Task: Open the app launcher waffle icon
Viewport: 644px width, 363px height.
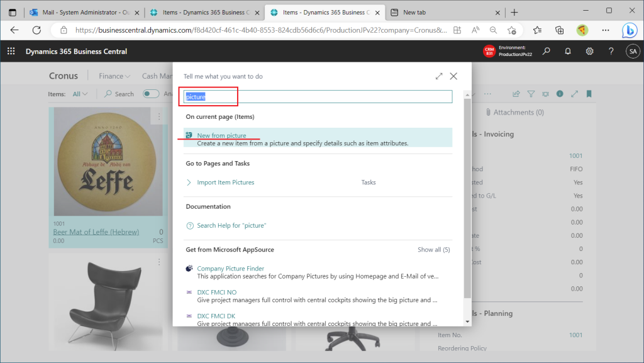Action: pyautogui.click(x=11, y=52)
